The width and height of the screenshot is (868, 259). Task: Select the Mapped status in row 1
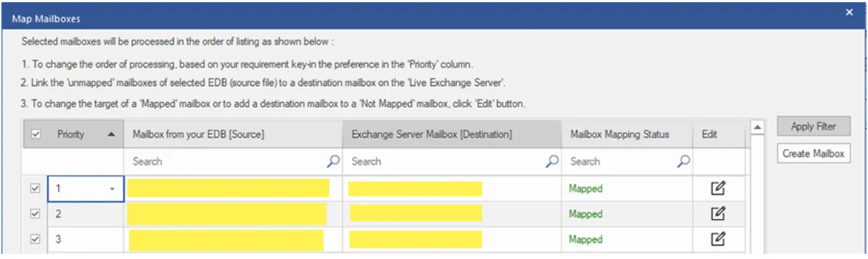585,189
